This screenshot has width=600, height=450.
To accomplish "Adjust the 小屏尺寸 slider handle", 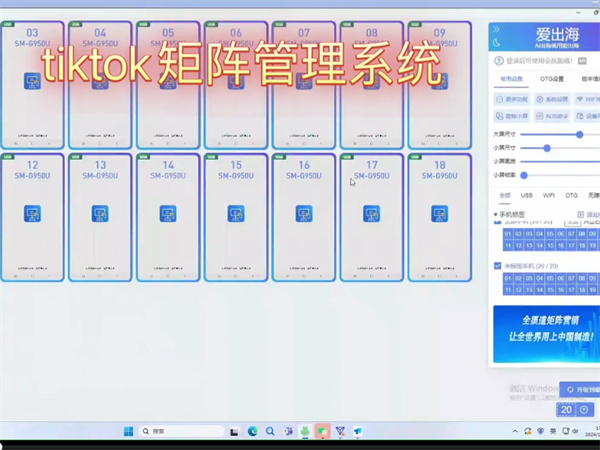I will [x=547, y=148].
